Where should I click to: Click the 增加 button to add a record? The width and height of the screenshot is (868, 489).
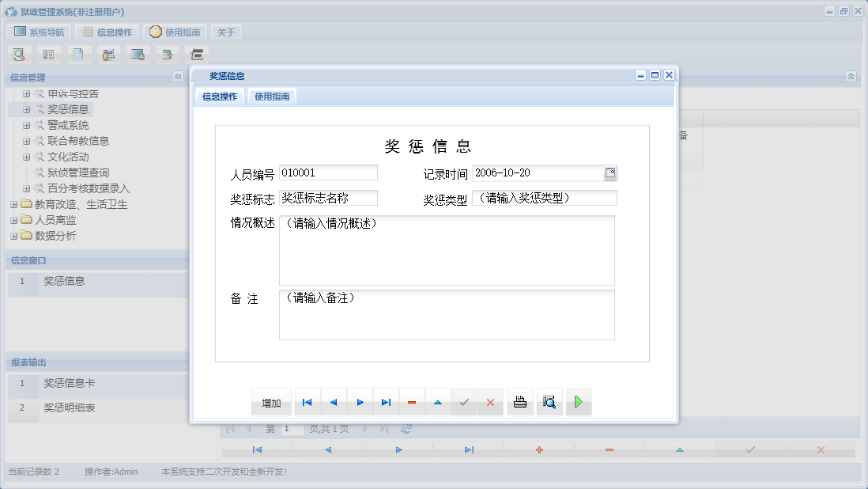tap(271, 402)
